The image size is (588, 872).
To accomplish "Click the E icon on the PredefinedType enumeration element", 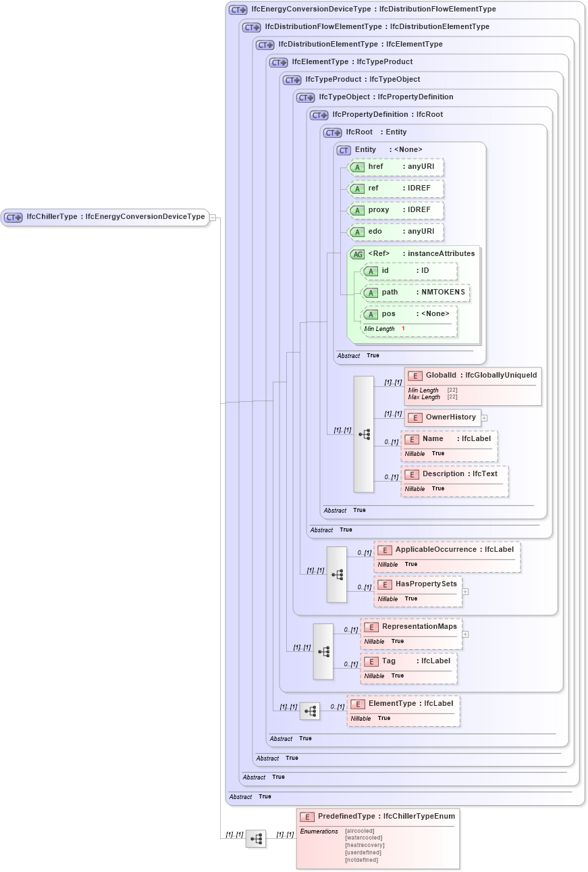I will [x=306, y=816].
